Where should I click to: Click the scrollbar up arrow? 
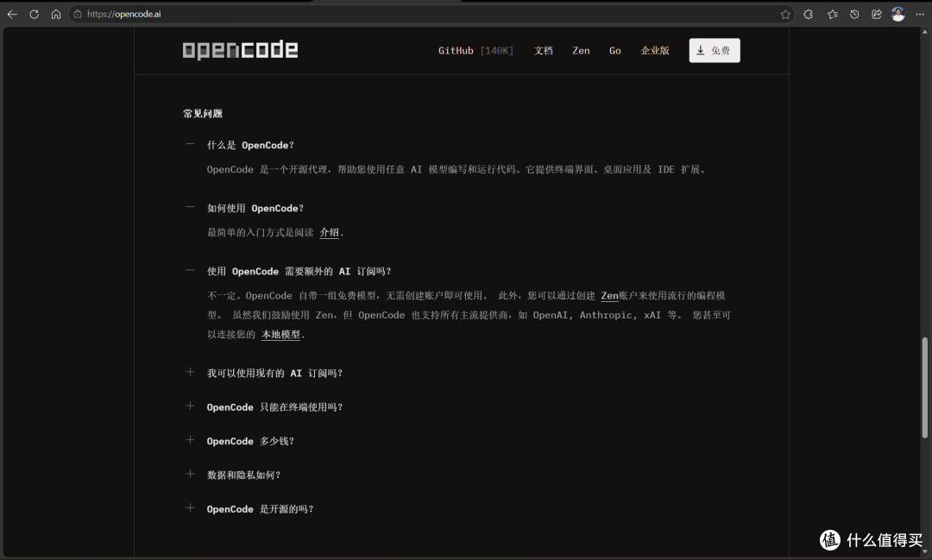coord(924,32)
